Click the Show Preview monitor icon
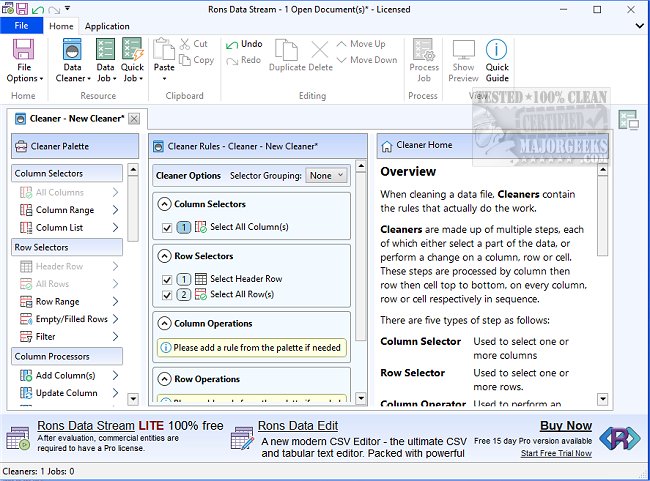 click(x=463, y=49)
